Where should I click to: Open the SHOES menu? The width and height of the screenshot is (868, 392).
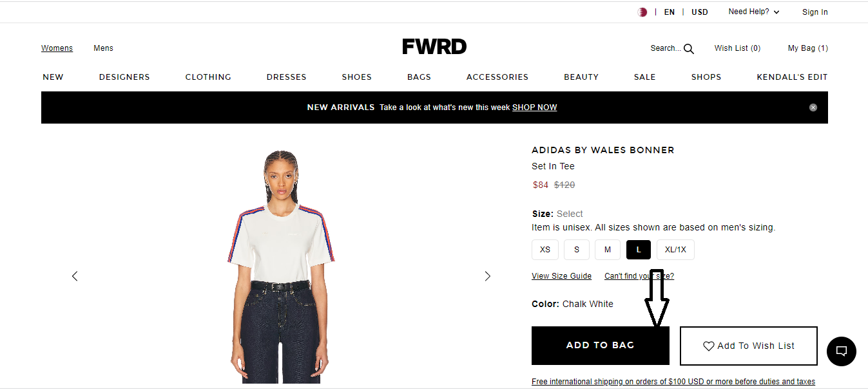(357, 77)
